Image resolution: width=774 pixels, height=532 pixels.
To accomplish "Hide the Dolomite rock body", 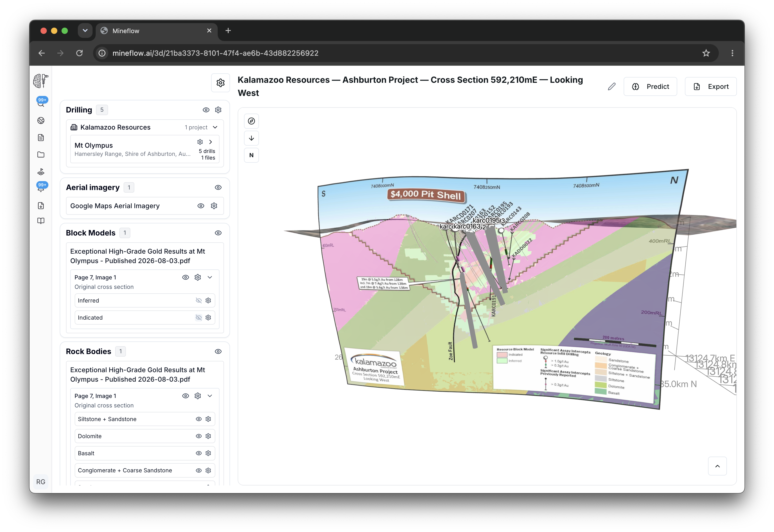I will click(199, 436).
